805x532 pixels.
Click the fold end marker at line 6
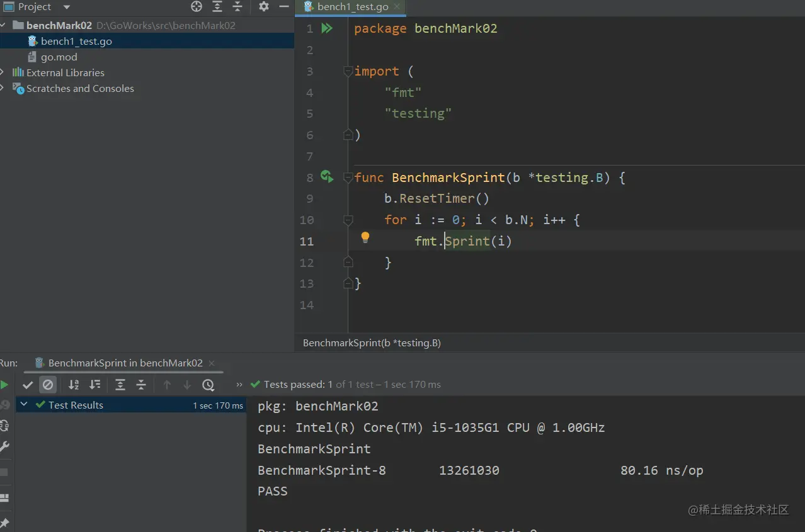click(348, 135)
